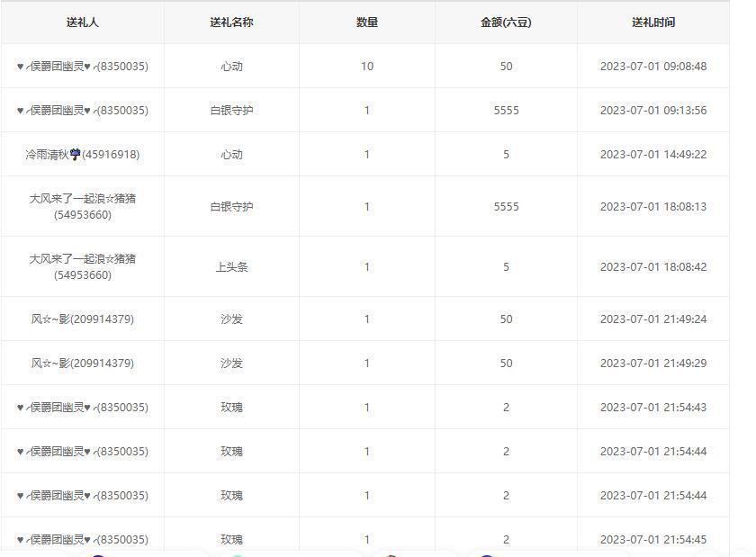Click sender 冷雨清秋(45916918)
This screenshot has height=557, width=756.
(x=83, y=154)
